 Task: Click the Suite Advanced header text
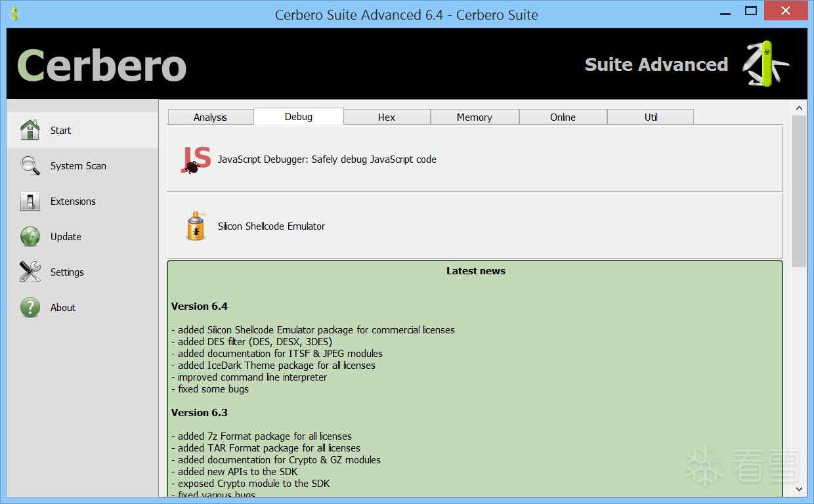(x=656, y=64)
